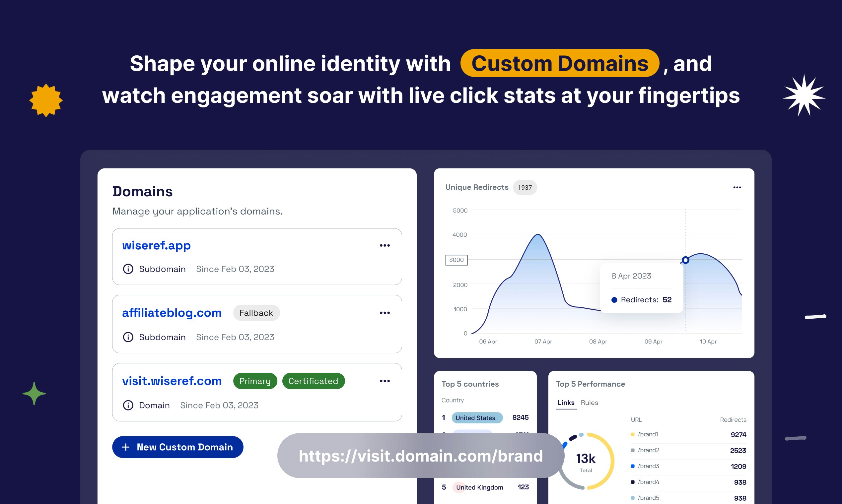Screen dimensions: 842x504
Task: Open the Unique Redirects chart options menu
Action: (737, 187)
